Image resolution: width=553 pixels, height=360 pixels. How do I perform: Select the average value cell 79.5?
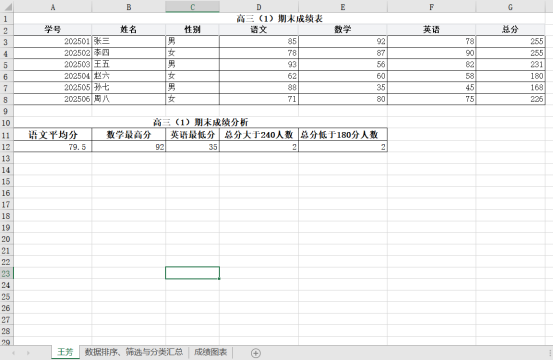coord(53,147)
